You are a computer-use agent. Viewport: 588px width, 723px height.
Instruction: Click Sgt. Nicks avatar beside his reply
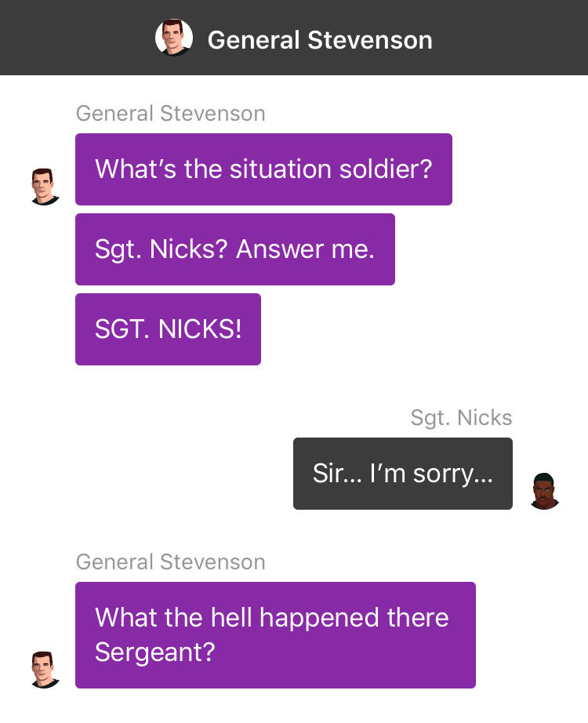pyautogui.click(x=545, y=491)
